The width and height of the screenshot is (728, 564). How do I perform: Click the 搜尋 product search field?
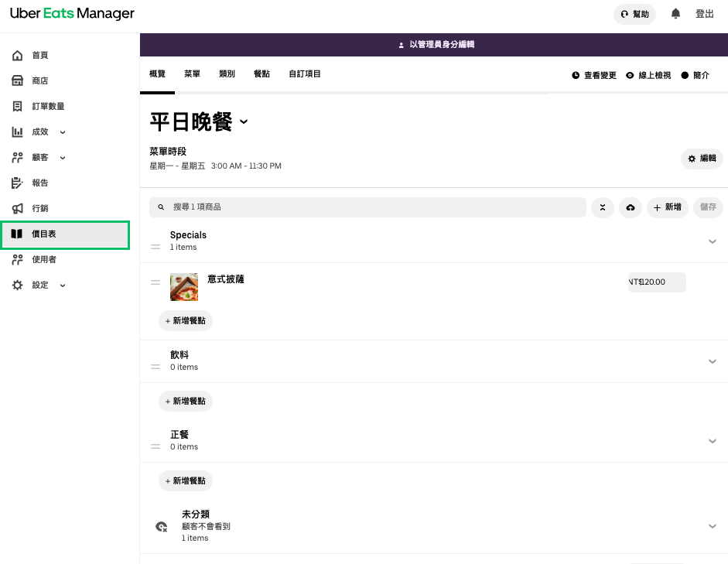(367, 207)
